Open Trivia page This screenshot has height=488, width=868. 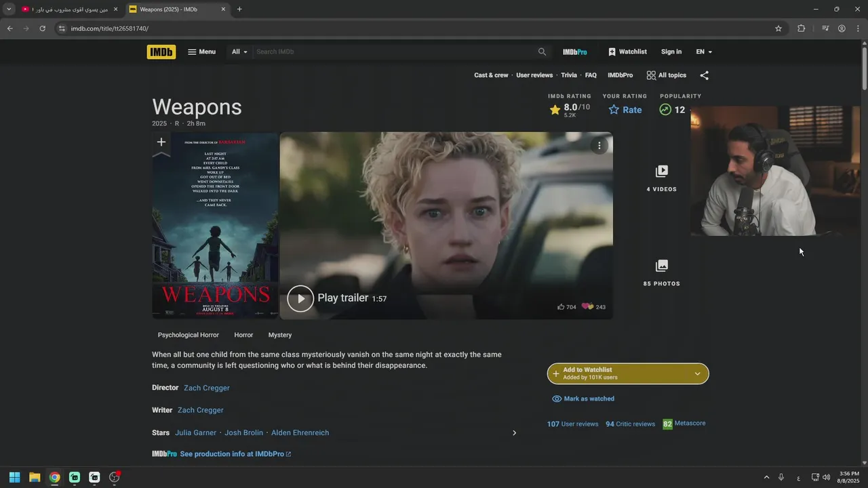click(569, 75)
